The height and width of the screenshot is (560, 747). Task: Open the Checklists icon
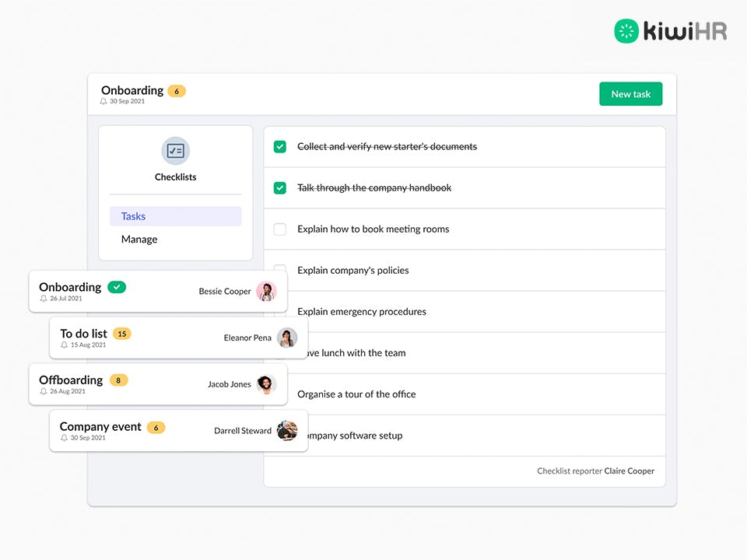[175, 151]
